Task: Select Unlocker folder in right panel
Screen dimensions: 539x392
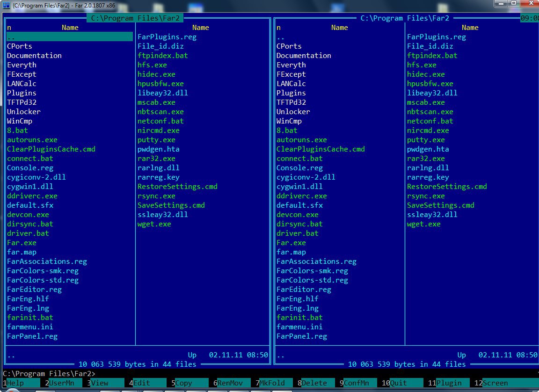Action: point(293,112)
